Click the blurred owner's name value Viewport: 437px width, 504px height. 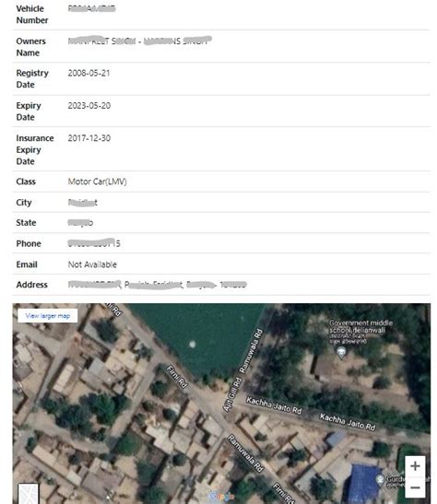coord(140,41)
